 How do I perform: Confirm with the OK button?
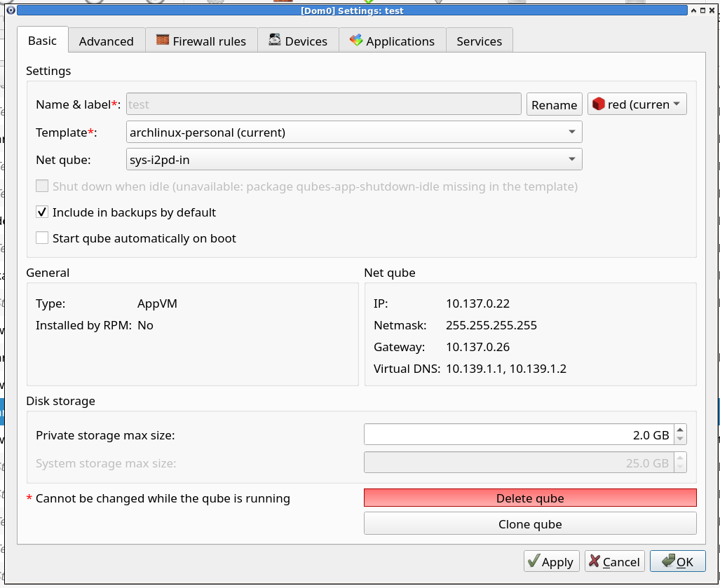click(x=677, y=561)
